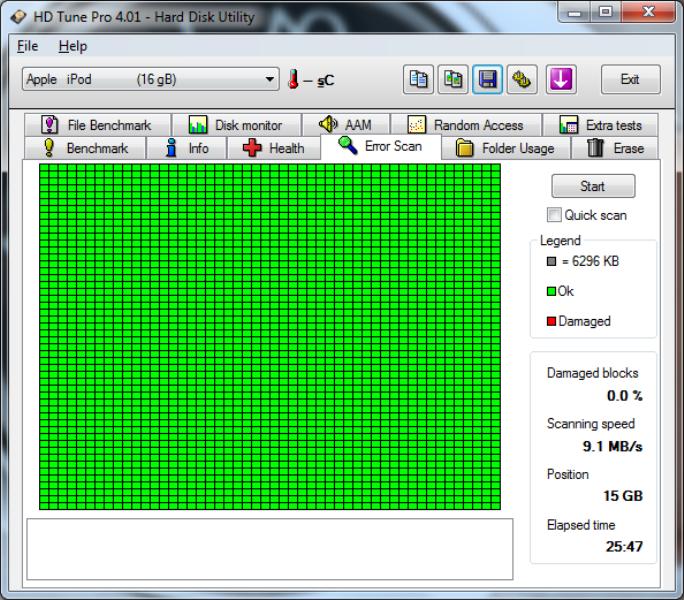Open the Health tab with red cross
The image size is (684, 600).
point(273,149)
